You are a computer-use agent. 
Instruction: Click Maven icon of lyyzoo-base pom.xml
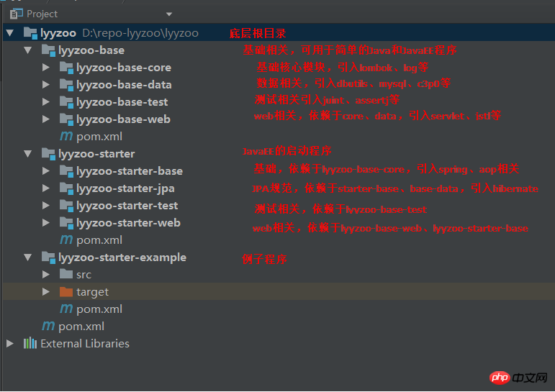tap(66, 136)
